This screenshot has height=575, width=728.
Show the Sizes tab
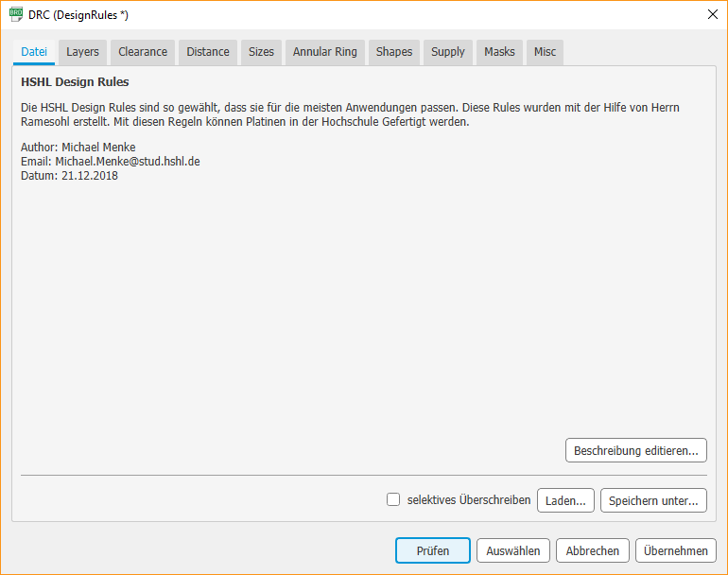pos(261,52)
